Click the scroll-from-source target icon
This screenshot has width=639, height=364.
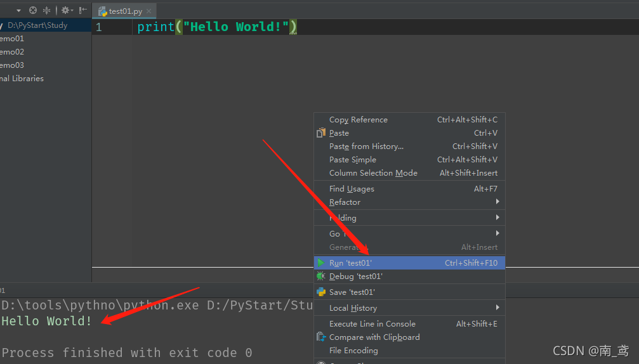33,10
